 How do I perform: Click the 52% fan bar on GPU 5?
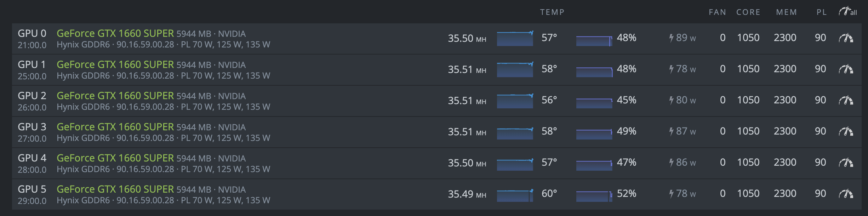(594, 196)
